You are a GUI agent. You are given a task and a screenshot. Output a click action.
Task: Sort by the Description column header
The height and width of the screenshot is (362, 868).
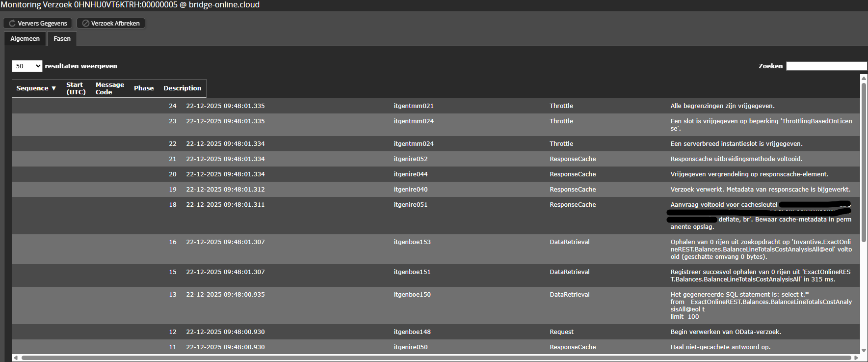coord(182,88)
